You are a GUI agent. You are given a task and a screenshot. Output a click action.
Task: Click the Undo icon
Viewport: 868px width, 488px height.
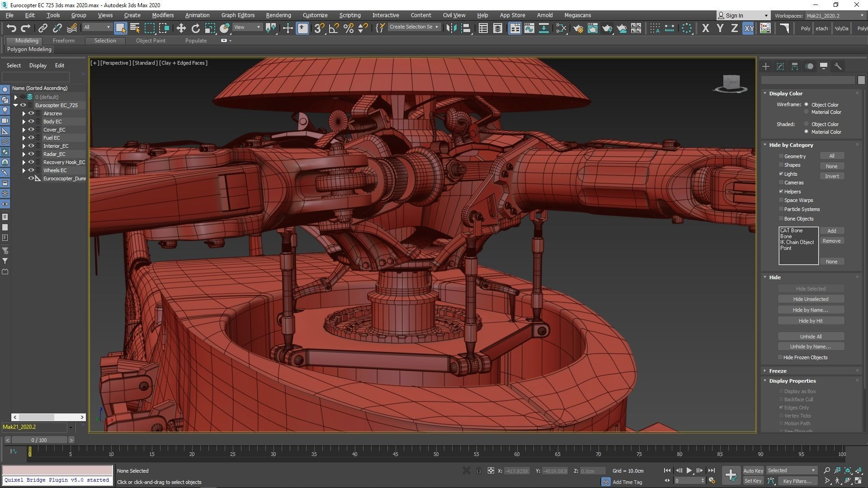point(11,28)
